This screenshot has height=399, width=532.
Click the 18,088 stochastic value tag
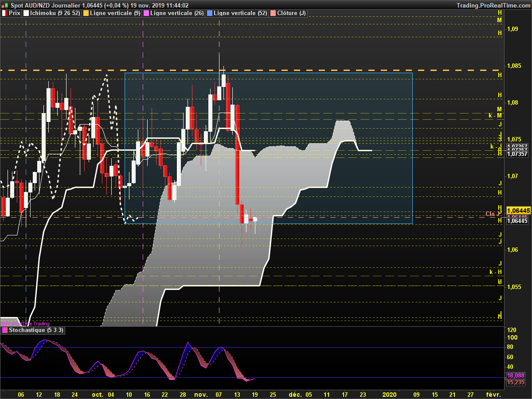tap(516, 376)
